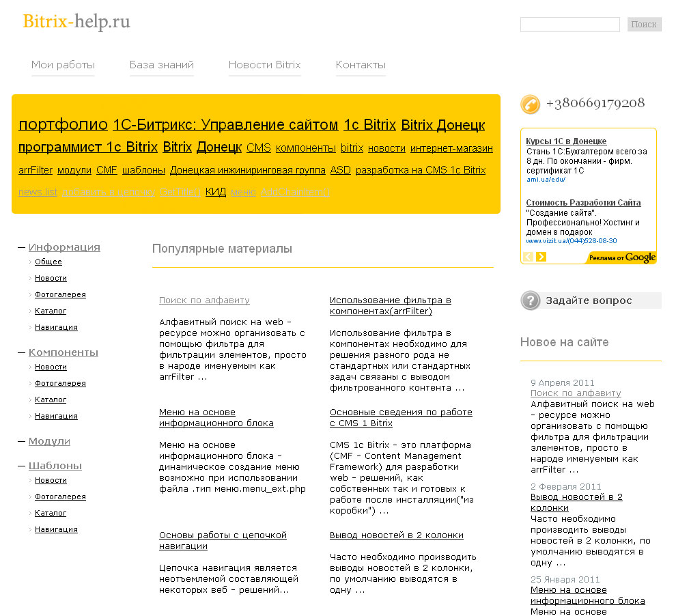This screenshot has width=676, height=616.
Task: Click the Реклама от Google label
Action: pyautogui.click(x=622, y=257)
